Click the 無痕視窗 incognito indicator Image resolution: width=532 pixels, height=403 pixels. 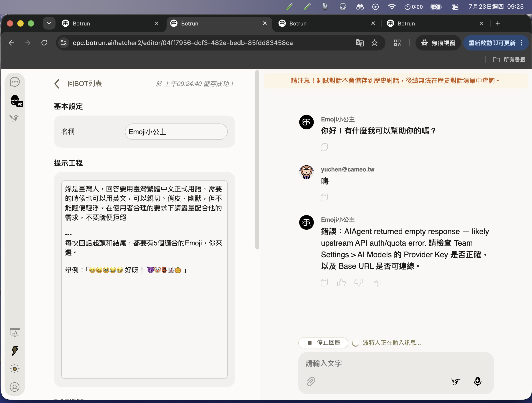(438, 43)
